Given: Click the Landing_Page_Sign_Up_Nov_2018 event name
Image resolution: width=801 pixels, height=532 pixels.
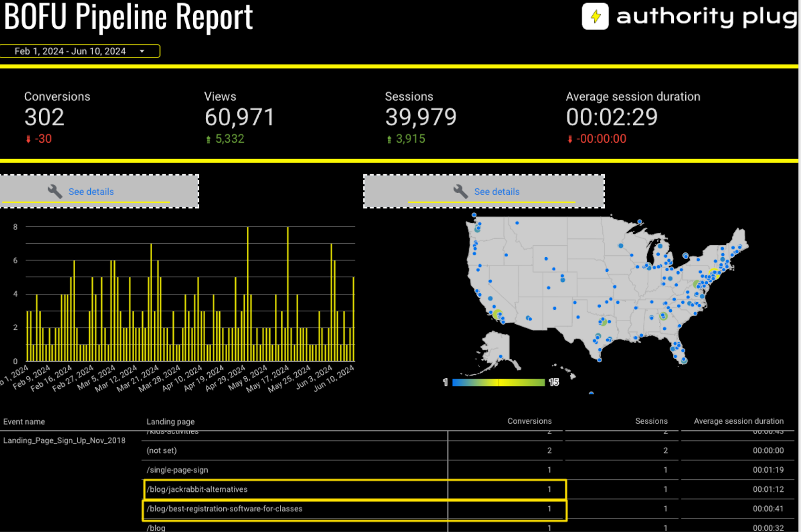Looking at the screenshot, I should (64, 440).
